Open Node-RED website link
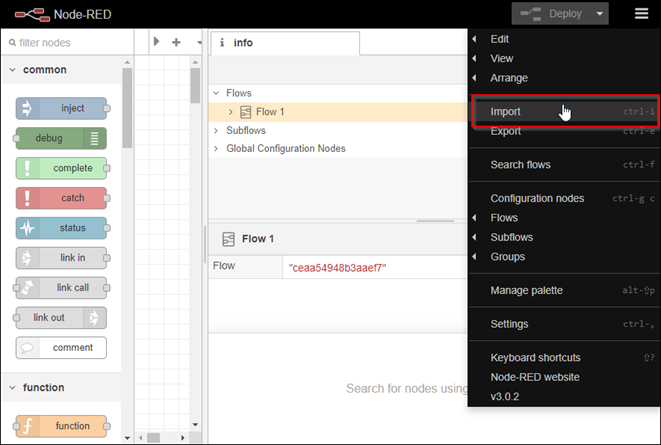Image resolution: width=661 pixels, height=445 pixels. pos(535,377)
